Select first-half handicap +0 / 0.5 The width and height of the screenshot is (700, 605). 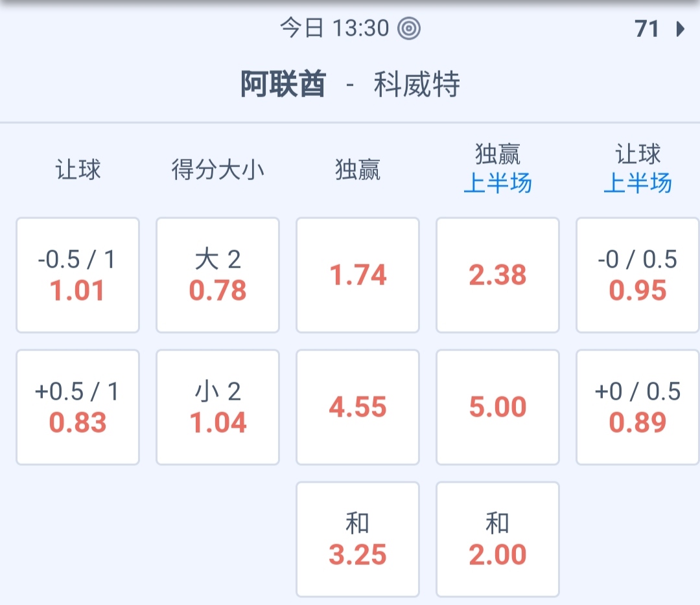(x=638, y=407)
